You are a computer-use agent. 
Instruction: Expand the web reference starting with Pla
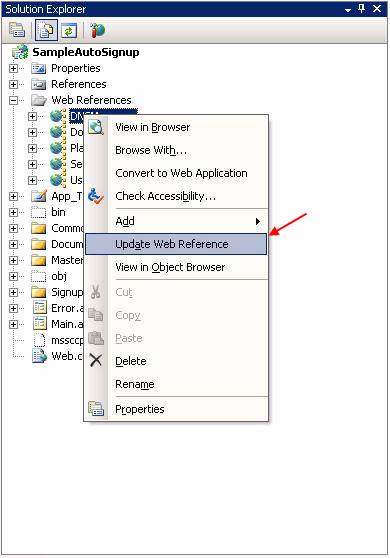(32, 148)
